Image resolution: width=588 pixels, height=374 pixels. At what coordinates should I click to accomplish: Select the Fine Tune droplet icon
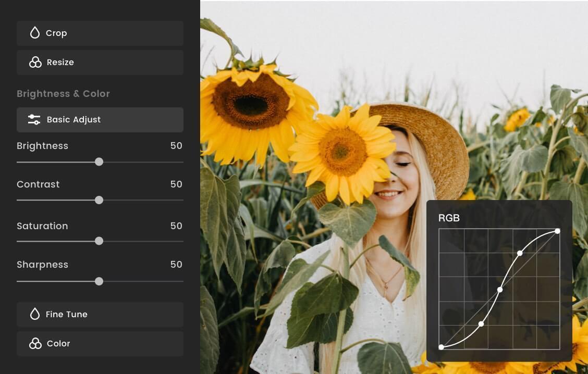(34, 314)
